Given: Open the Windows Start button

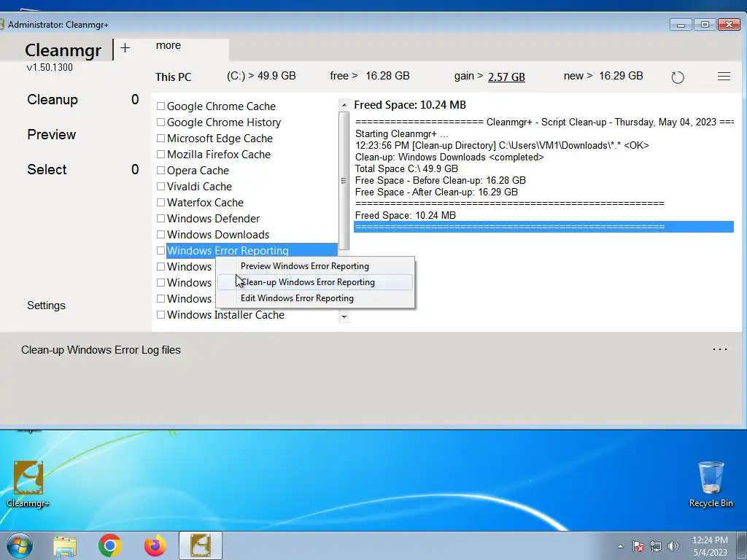Looking at the screenshot, I should [x=20, y=545].
